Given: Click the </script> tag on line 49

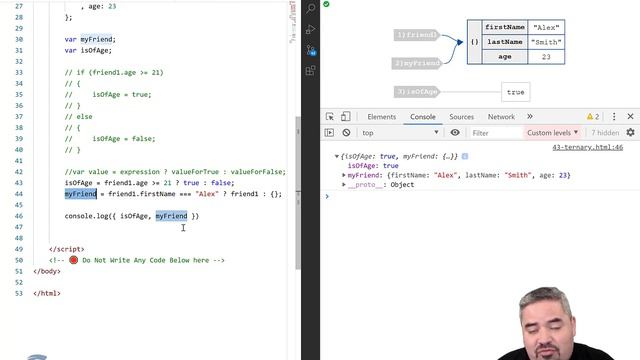Looking at the screenshot, I should click(67, 249).
